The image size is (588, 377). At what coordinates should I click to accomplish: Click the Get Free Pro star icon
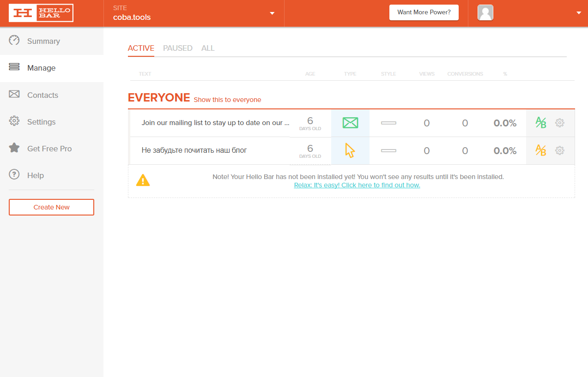coord(14,148)
